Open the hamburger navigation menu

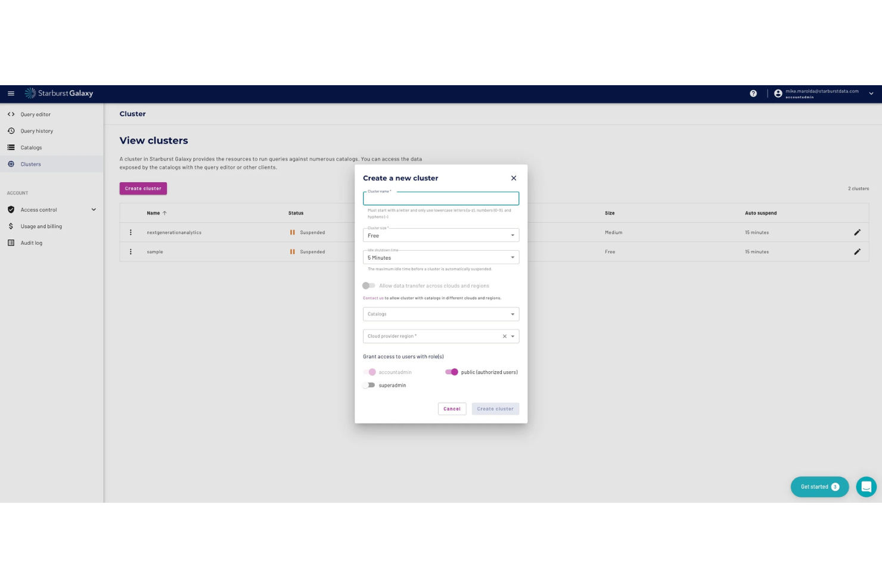coord(11,94)
